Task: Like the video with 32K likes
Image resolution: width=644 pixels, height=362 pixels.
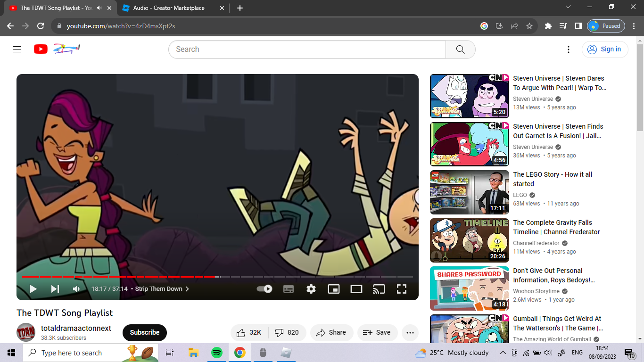Action: (249, 332)
